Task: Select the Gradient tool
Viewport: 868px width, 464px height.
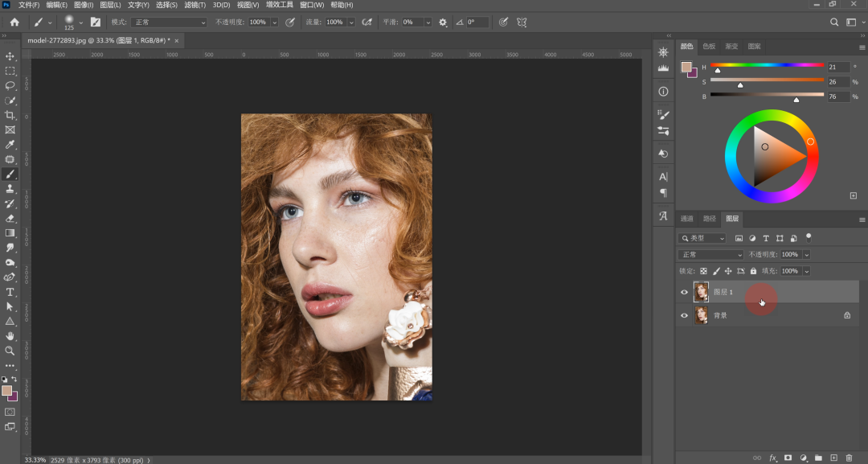Action: tap(10, 233)
